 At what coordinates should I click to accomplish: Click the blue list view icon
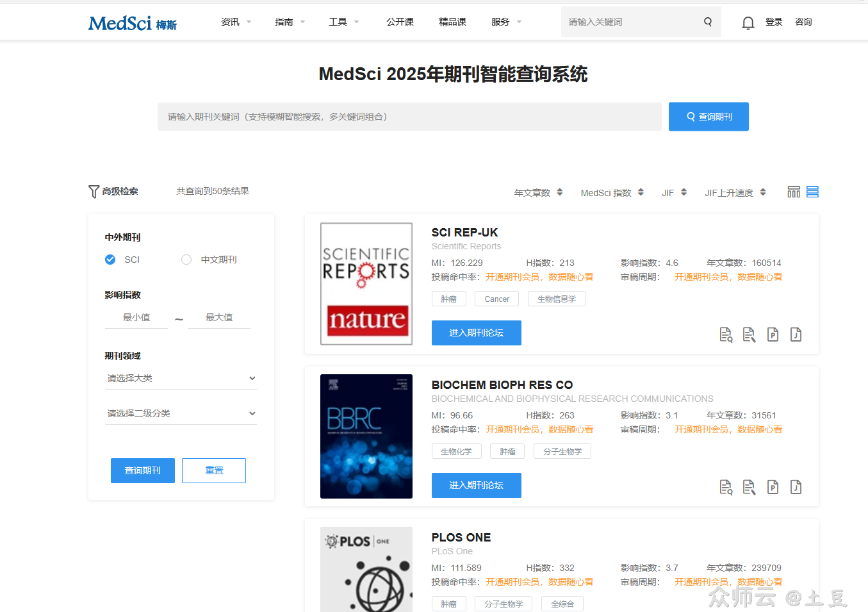coord(812,191)
